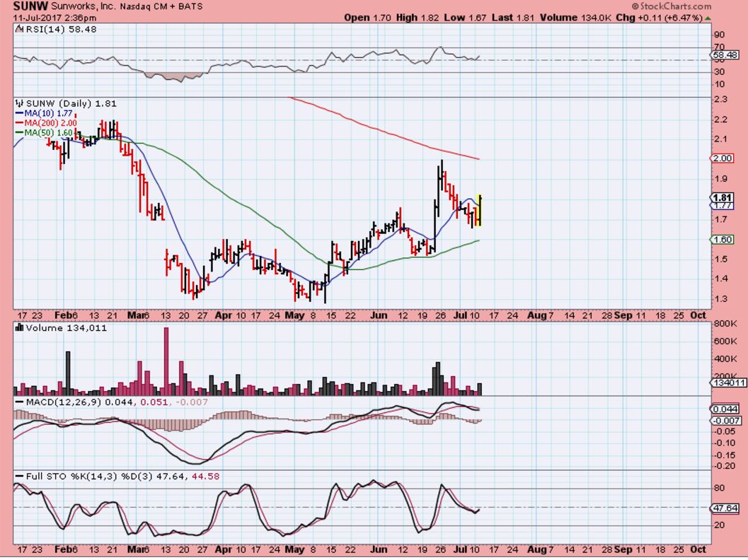748x560 pixels.
Task: Click the SUNW ticker symbol in the title
Action: [x=30, y=6]
